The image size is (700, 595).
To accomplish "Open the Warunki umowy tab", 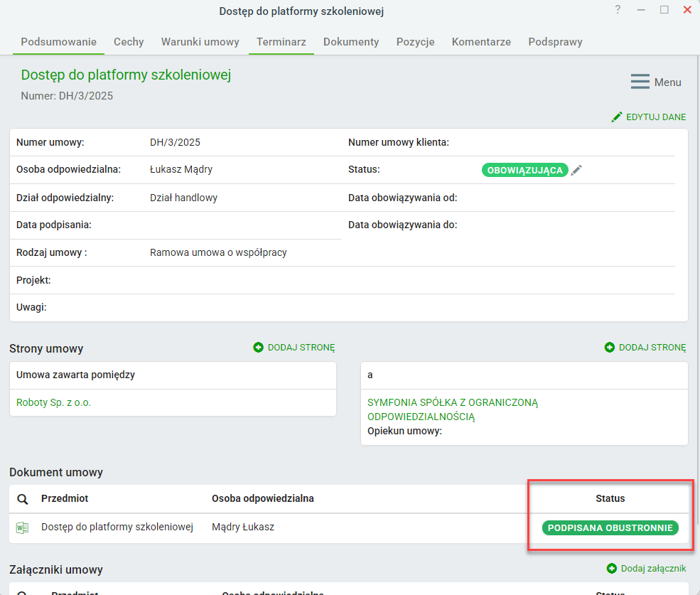I will pyautogui.click(x=200, y=42).
